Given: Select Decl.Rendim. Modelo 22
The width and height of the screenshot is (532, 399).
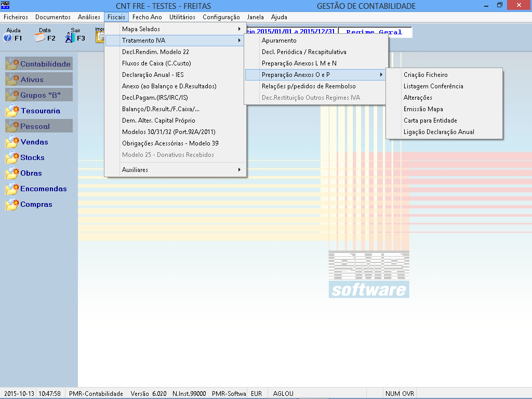Looking at the screenshot, I should (175, 52).
